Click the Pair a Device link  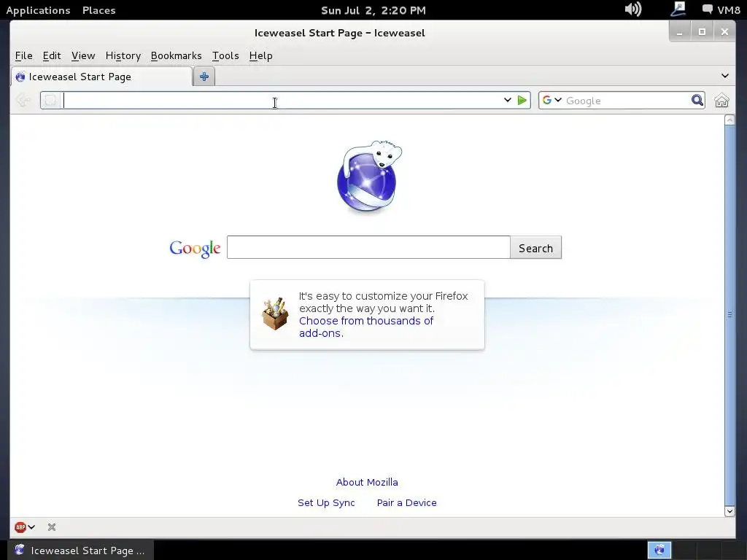[406, 503]
